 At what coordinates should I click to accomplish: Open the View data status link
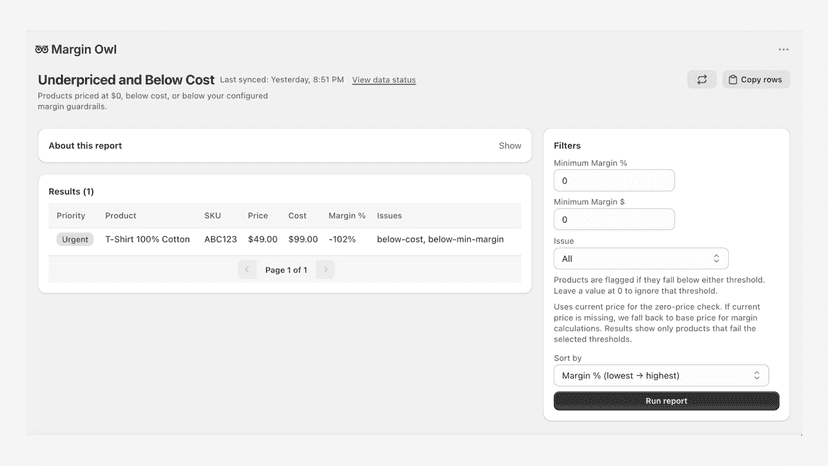pos(384,80)
